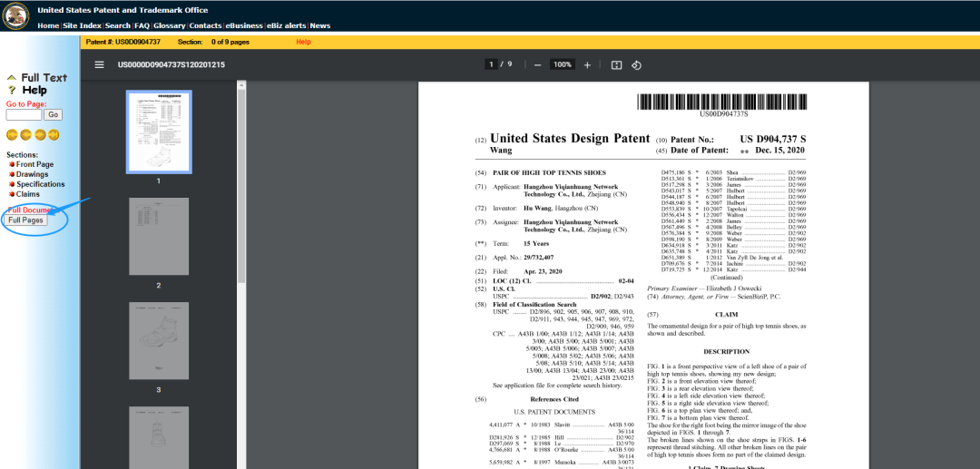Jump to the Front Page section
This screenshot has width=980, height=469.
click(x=35, y=164)
